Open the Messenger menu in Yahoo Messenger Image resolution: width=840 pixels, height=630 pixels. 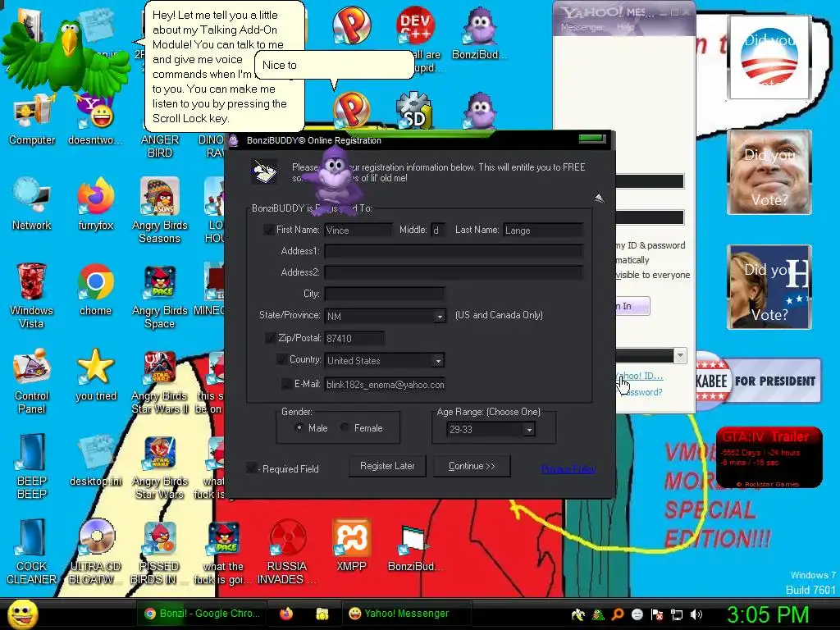582,27
